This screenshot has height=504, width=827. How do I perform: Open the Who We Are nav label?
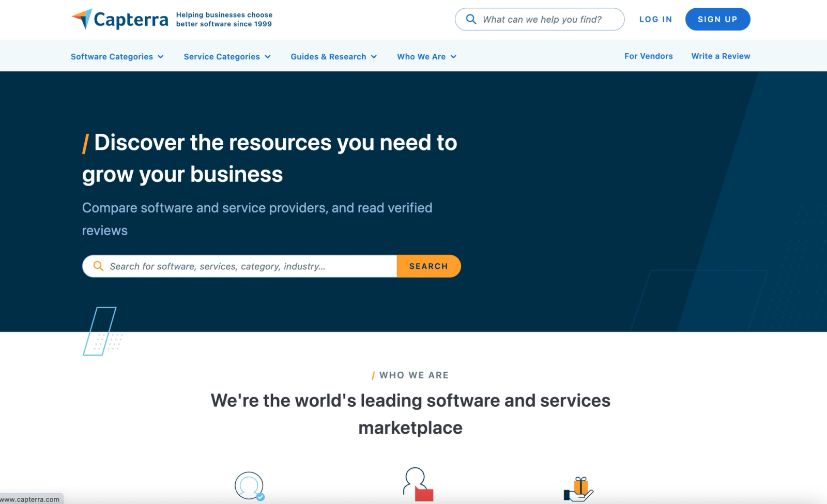(421, 56)
